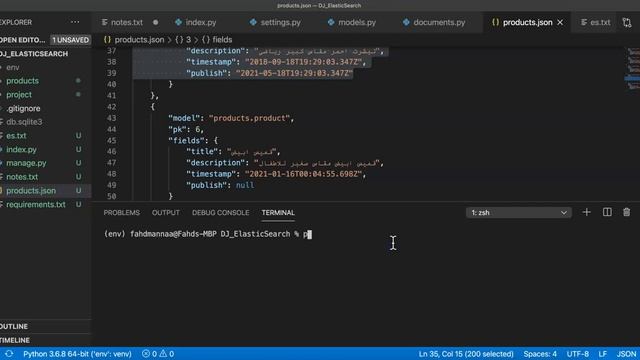Select products.json in the file tree
Screen dimensions: 640x360
tap(31, 191)
